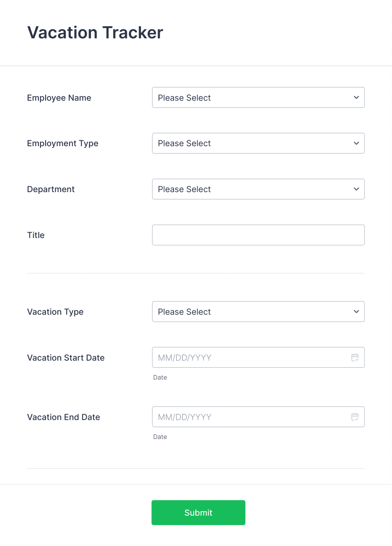The width and height of the screenshot is (392, 546).
Task: Click the Department field label
Action: (51, 189)
